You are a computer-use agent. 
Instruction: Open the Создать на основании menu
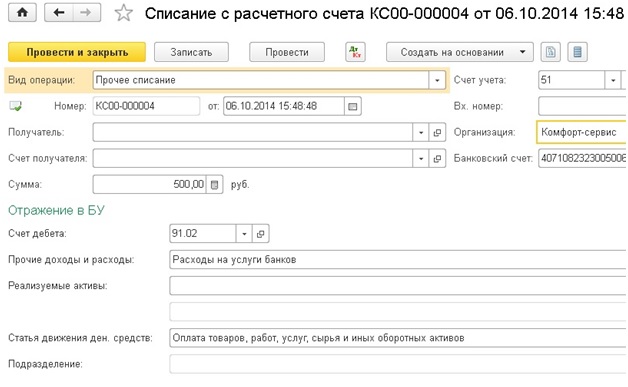click(460, 52)
